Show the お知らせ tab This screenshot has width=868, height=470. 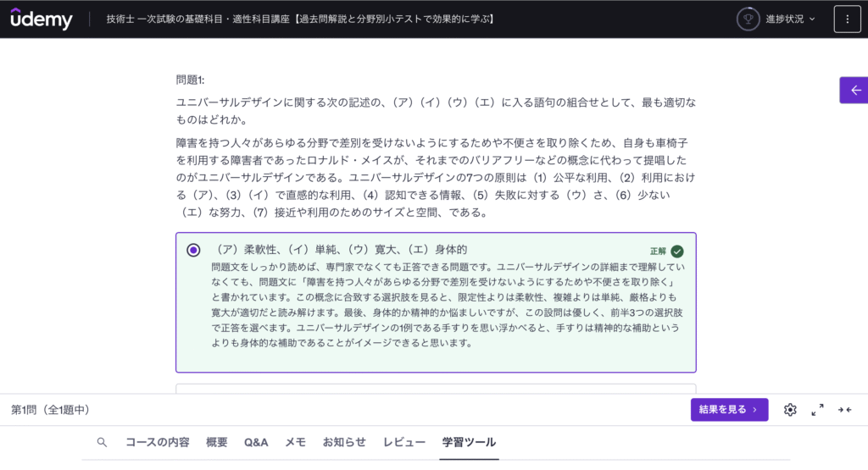point(344,442)
